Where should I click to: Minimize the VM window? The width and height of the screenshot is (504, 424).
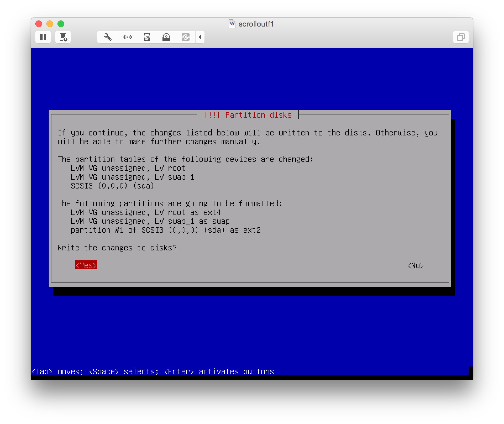click(50, 24)
